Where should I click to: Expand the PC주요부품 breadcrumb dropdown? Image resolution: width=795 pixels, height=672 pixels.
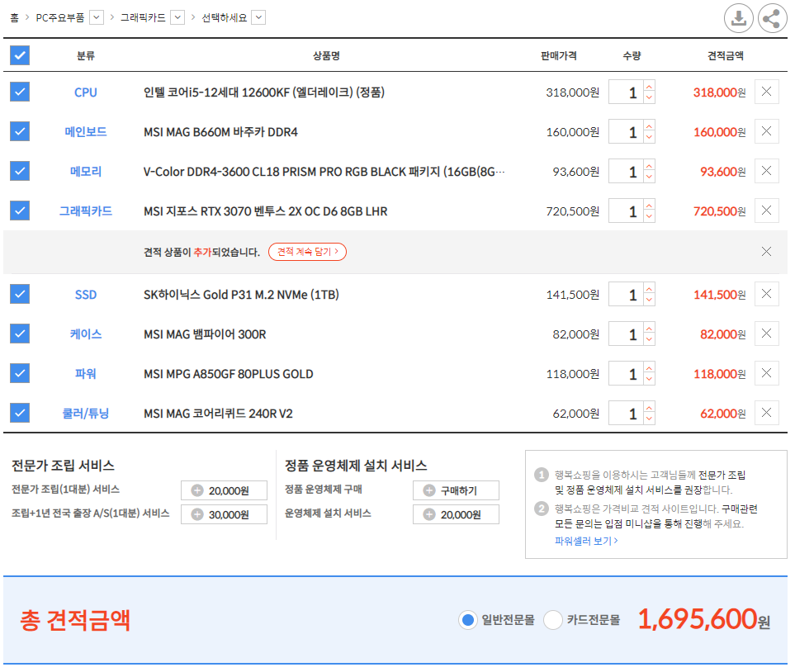tap(97, 18)
